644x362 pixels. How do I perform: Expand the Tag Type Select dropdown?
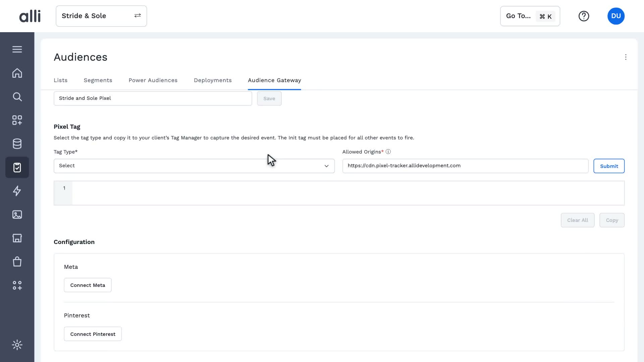tap(194, 166)
